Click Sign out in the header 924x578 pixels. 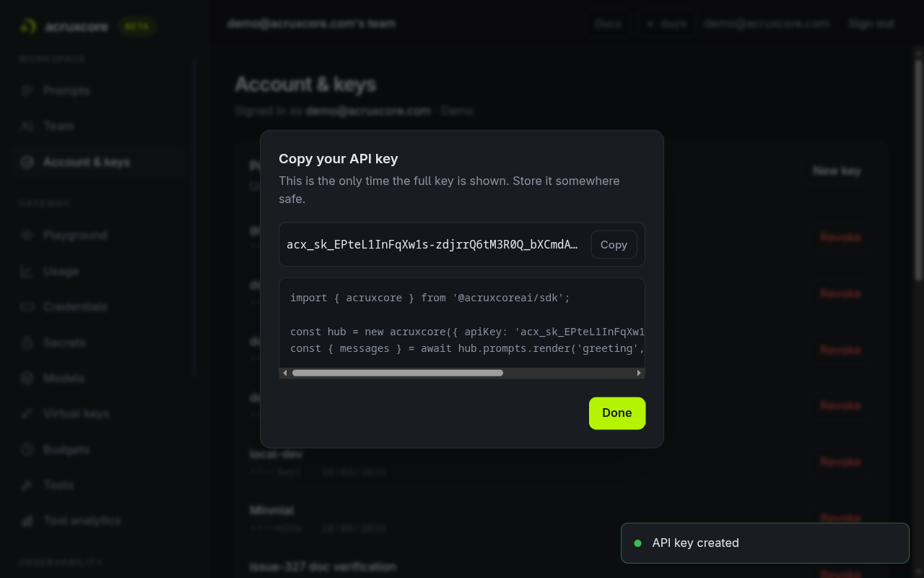[871, 23]
